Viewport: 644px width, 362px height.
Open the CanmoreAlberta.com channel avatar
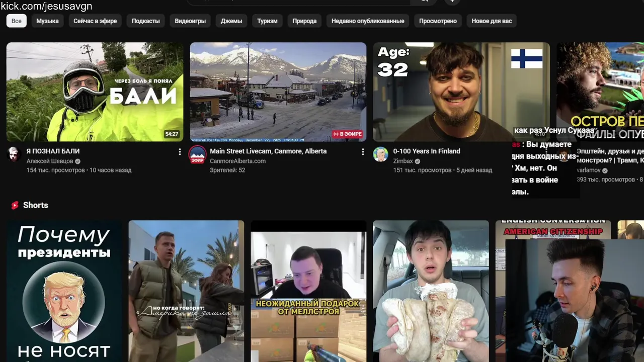coord(197,154)
